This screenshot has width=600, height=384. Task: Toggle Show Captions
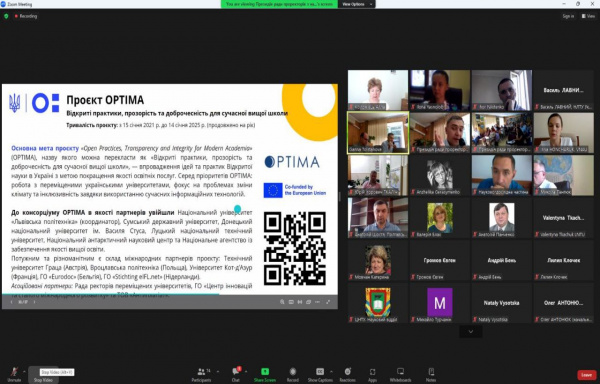coord(320,374)
